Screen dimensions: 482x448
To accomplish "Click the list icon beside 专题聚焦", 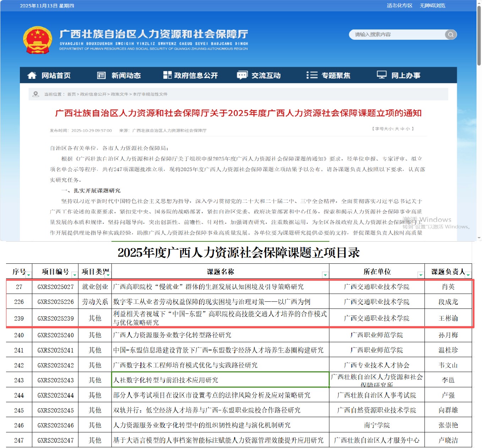I will click(312, 75).
